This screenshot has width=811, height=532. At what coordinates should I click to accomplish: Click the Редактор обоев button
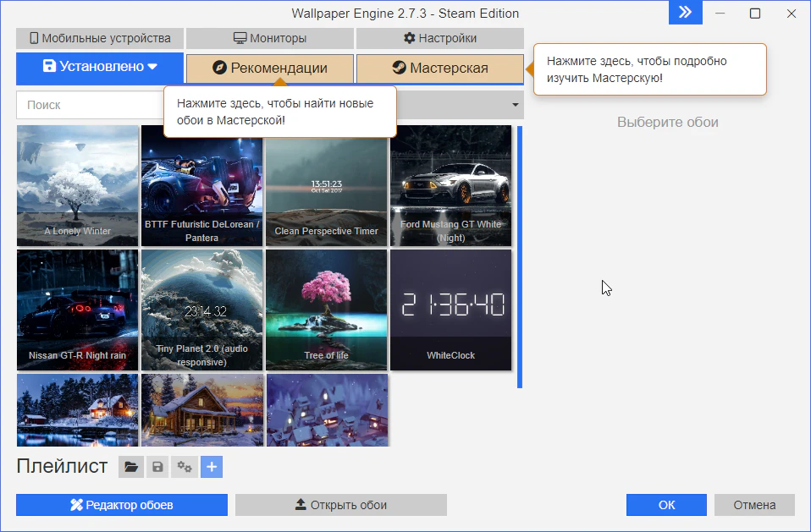[122, 505]
